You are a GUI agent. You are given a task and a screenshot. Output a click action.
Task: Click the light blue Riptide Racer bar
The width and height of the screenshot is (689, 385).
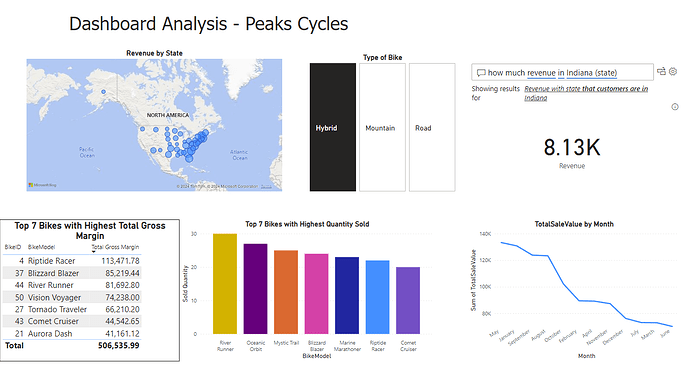click(x=377, y=297)
